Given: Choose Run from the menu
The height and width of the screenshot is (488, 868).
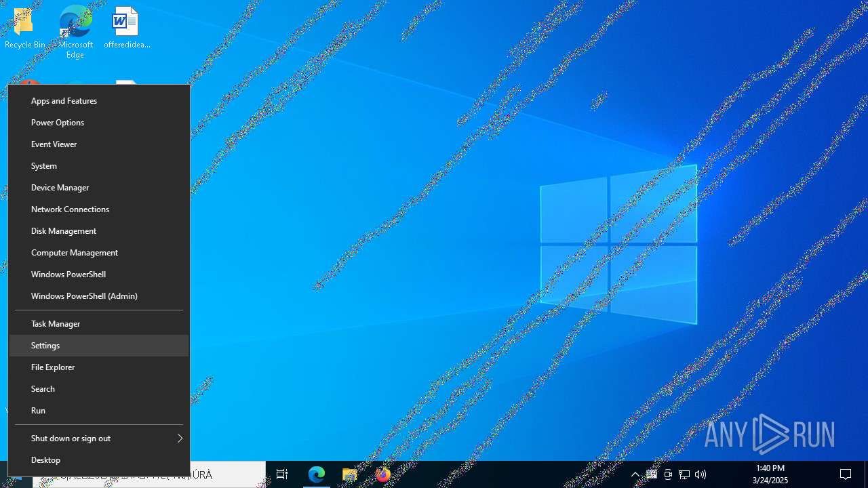Looking at the screenshot, I should click(99, 411).
